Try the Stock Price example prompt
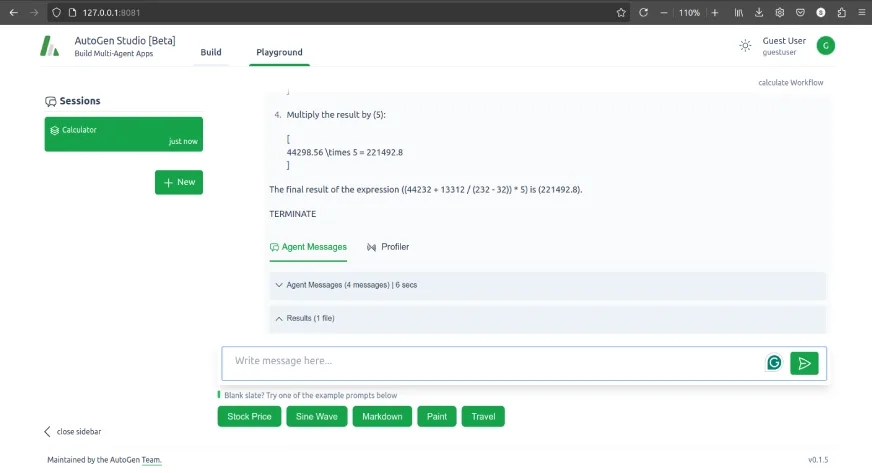872x473 pixels. coord(249,416)
